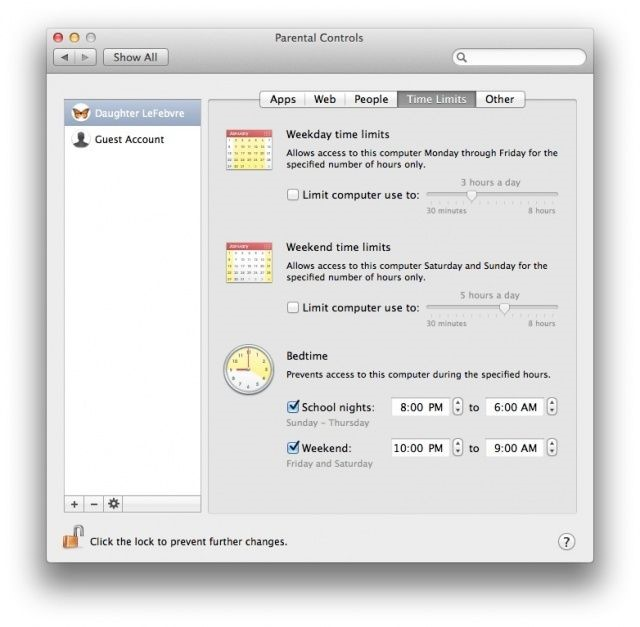This screenshot has width=640, height=627.
Task: Open the gear action menu
Action: point(114,504)
